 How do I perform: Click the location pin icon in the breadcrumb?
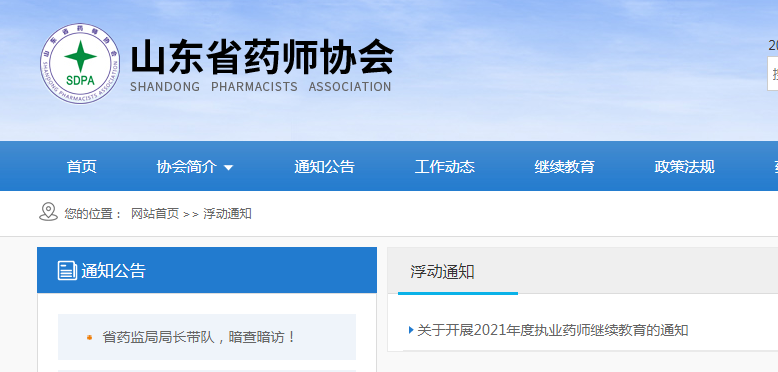(x=48, y=212)
